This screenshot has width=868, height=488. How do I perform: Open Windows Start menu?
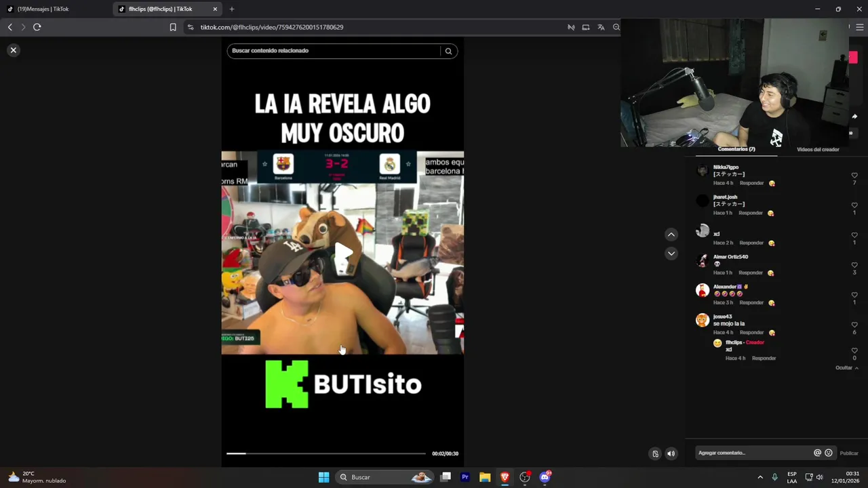[323, 477]
